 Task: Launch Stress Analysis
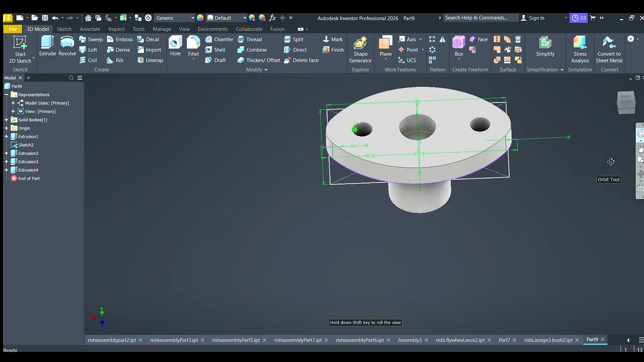click(580, 50)
